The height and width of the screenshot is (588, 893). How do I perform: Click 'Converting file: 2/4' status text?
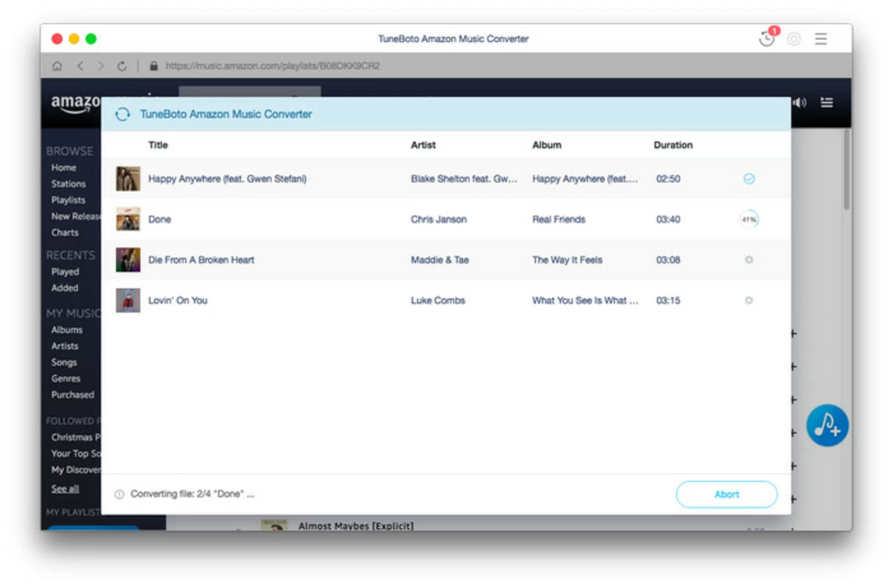coord(193,495)
